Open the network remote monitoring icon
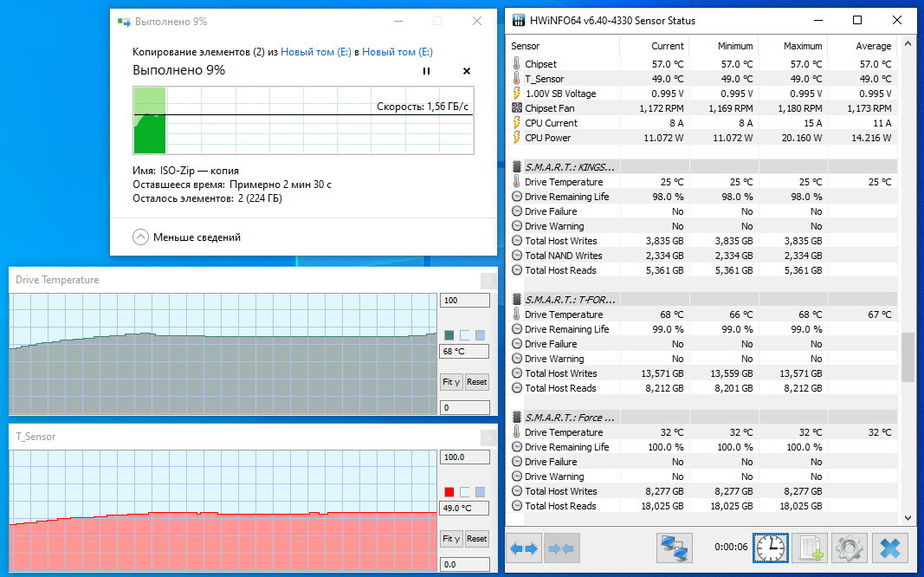This screenshot has width=924, height=577. 674,548
